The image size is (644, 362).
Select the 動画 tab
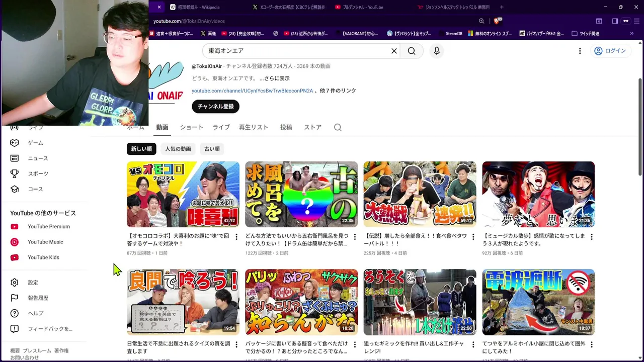[x=162, y=127]
